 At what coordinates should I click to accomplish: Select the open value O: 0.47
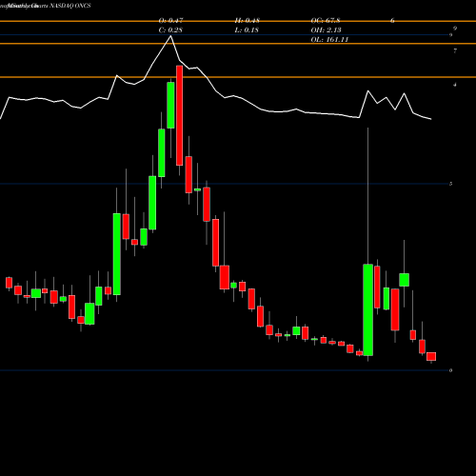click(170, 21)
